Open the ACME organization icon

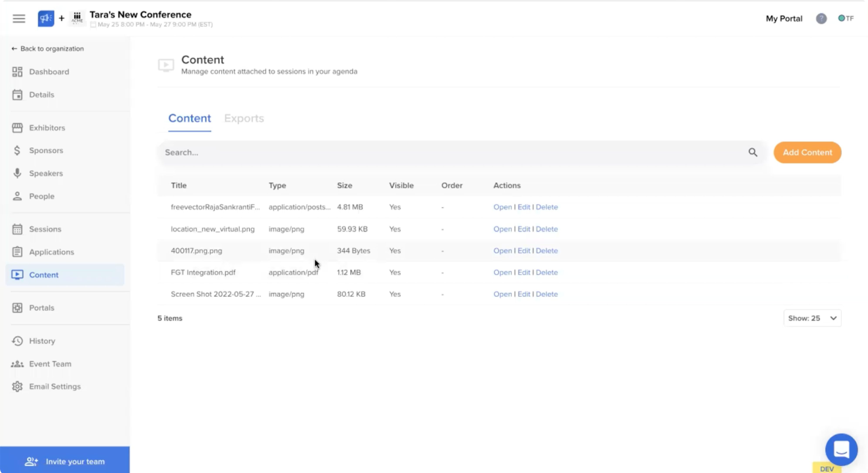(77, 19)
